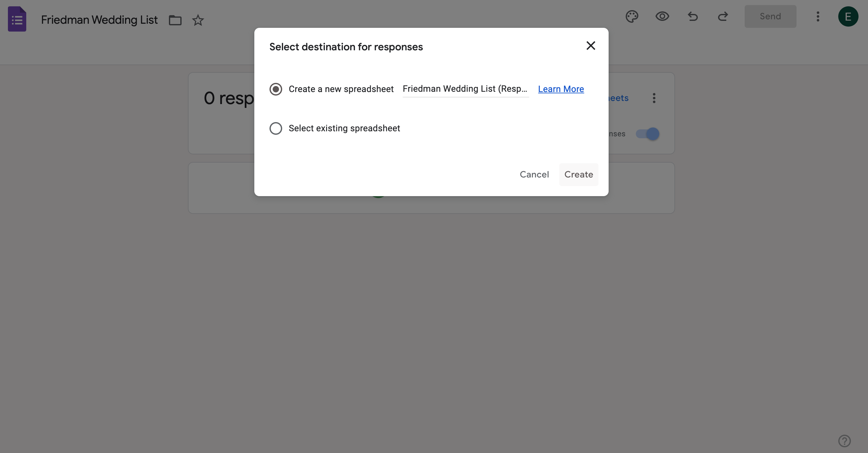Choose Select existing spreadsheet radio
Screen dimensions: 868x453
pos(276,128)
